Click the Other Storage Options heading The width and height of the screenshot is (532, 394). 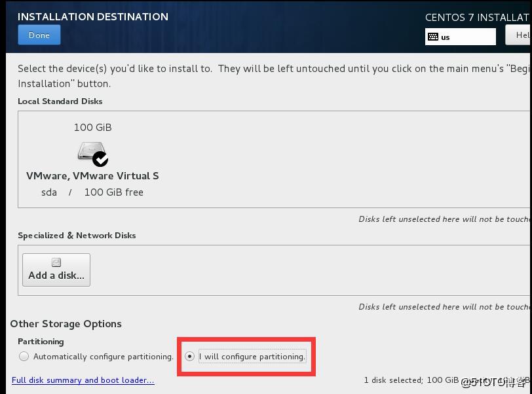click(x=66, y=324)
